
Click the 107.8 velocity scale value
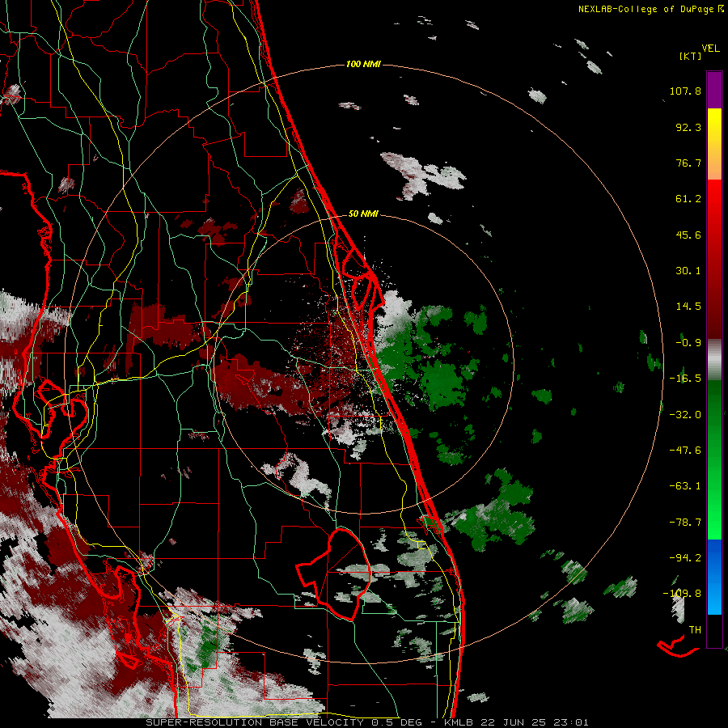tap(685, 91)
